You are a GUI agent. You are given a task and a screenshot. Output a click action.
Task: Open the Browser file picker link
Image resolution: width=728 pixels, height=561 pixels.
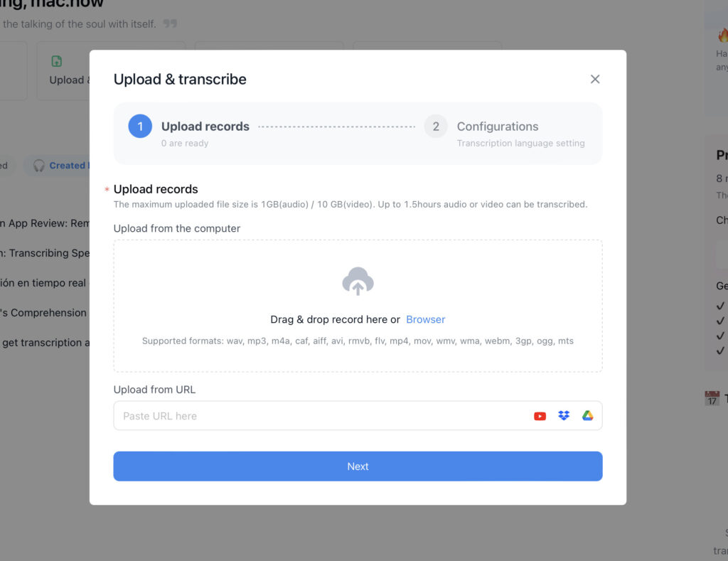[425, 319]
